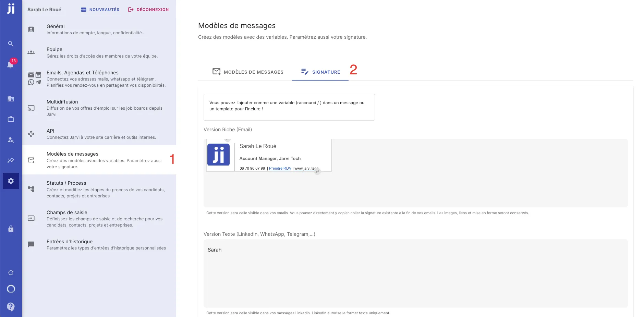Open help via the question mark icon
The image size is (644, 317).
pyautogui.click(x=11, y=307)
